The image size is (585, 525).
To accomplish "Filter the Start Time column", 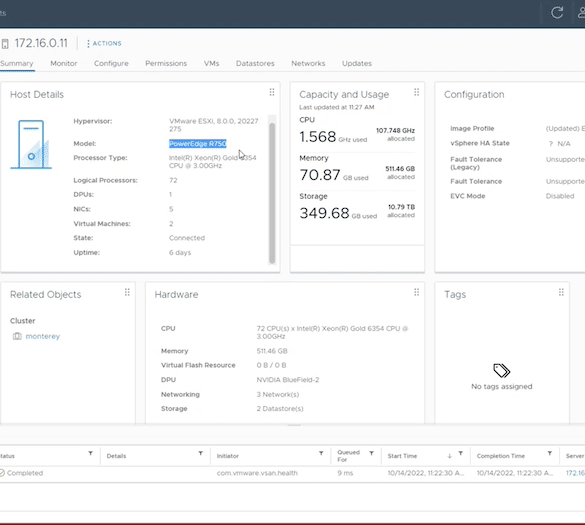I will [x=460, y=453].
